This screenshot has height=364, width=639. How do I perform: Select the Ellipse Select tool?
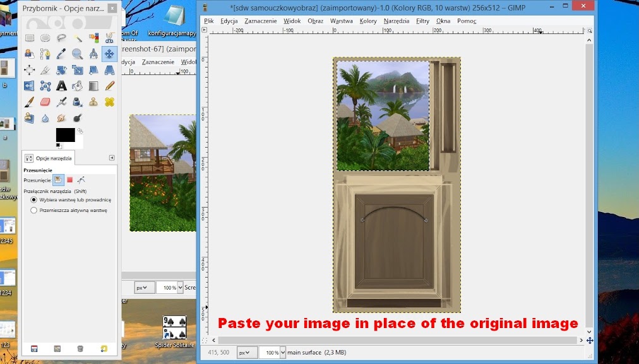point(45,38)
